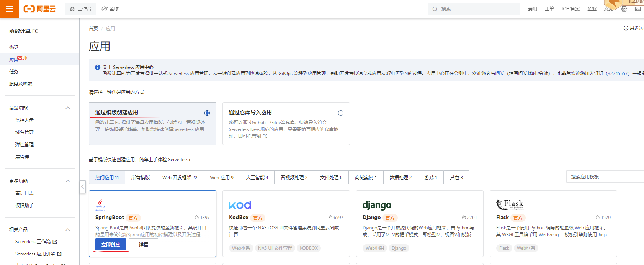Go to 任务 in sidebar
This screenshot has width=644, height=265.
click(14, 71)
